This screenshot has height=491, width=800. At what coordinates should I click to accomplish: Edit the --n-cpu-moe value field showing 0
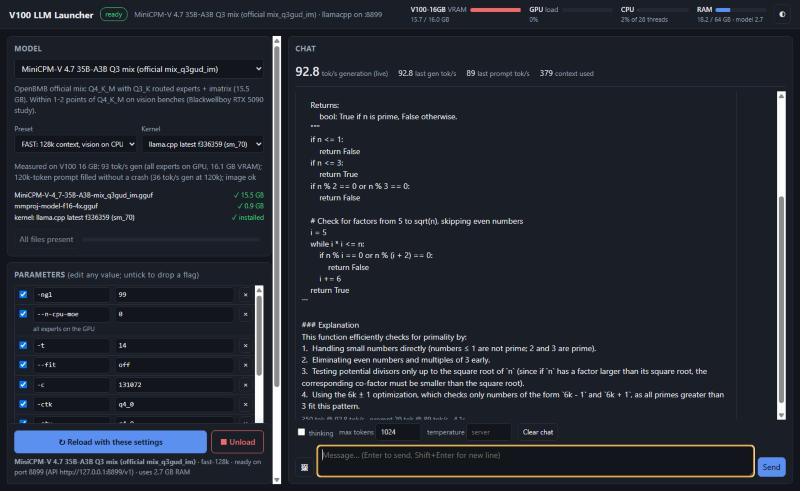[174, 314]
